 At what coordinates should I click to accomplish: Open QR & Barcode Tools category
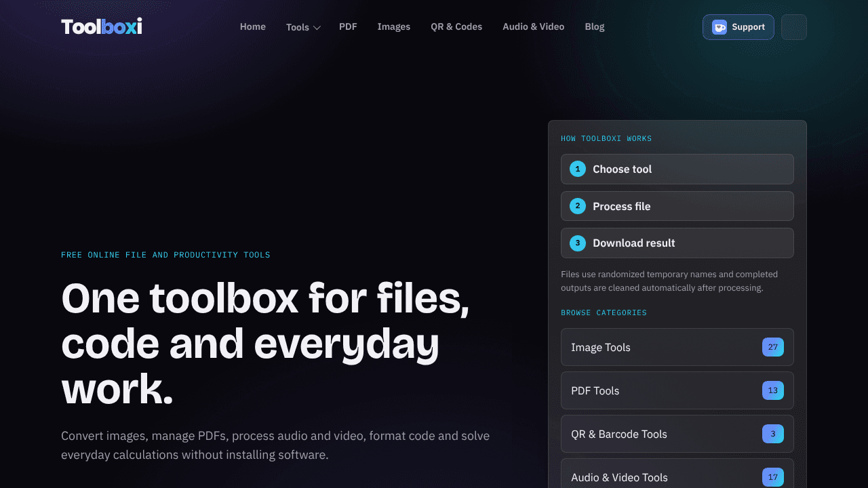coord(677,434)
